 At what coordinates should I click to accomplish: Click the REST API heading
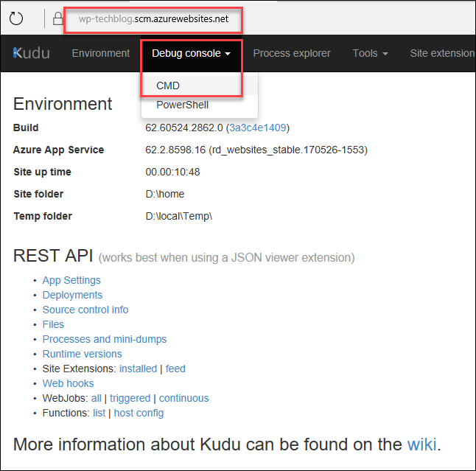coord(53,255)
